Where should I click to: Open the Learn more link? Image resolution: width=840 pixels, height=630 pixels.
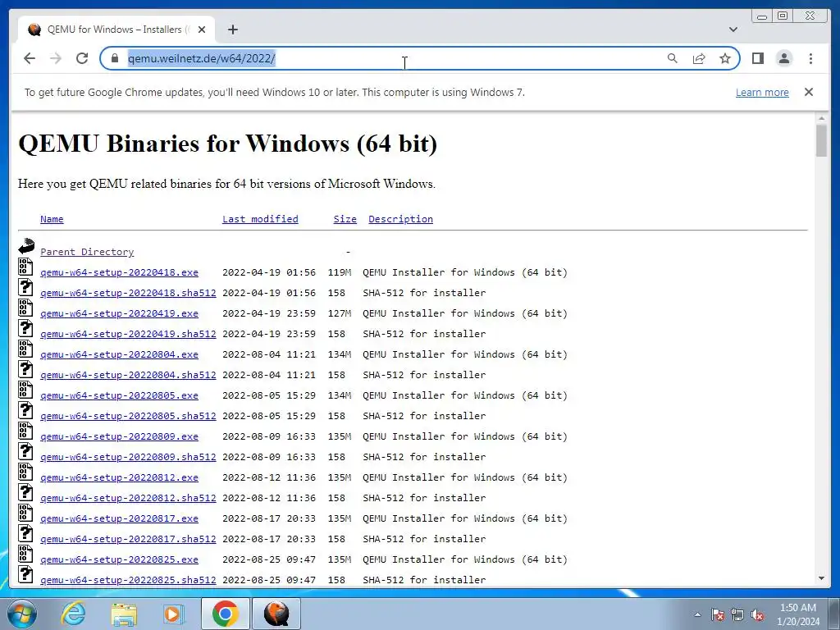[762, 92]
